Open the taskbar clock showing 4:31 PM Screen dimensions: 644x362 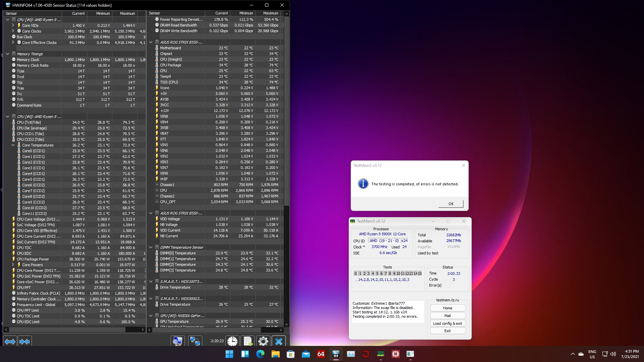coord(630,354)
